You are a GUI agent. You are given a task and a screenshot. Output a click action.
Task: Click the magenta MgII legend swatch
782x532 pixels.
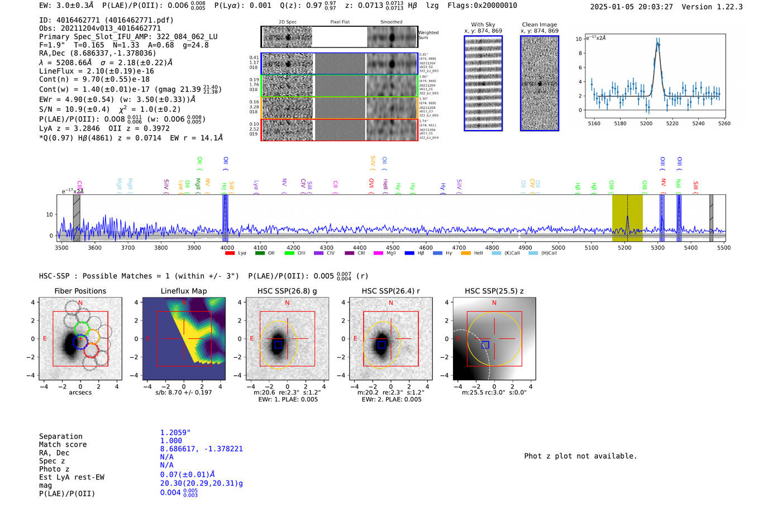378,253
